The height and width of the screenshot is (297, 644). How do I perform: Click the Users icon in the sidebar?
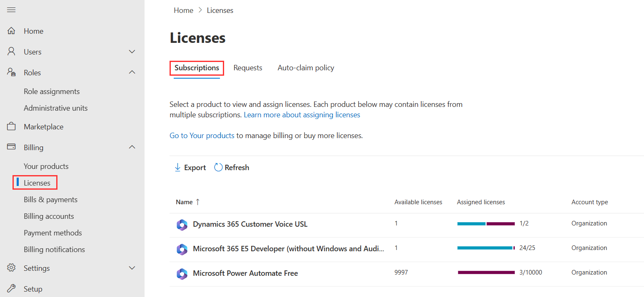(11, 51)
